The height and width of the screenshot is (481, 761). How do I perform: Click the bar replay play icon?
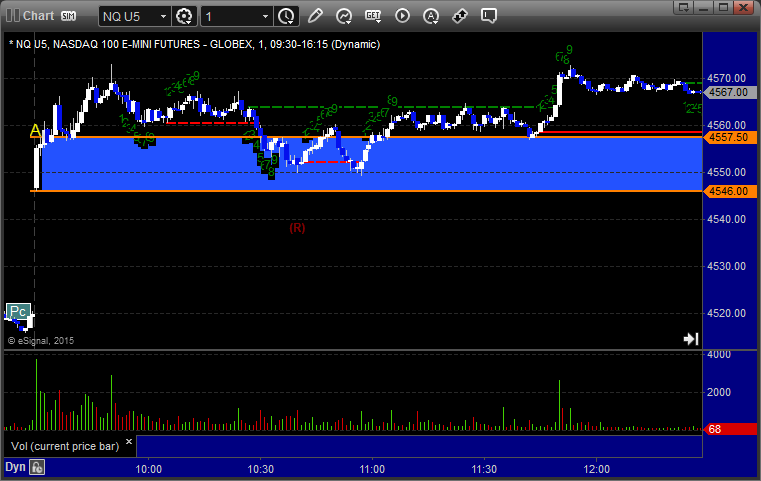point(402,16)
